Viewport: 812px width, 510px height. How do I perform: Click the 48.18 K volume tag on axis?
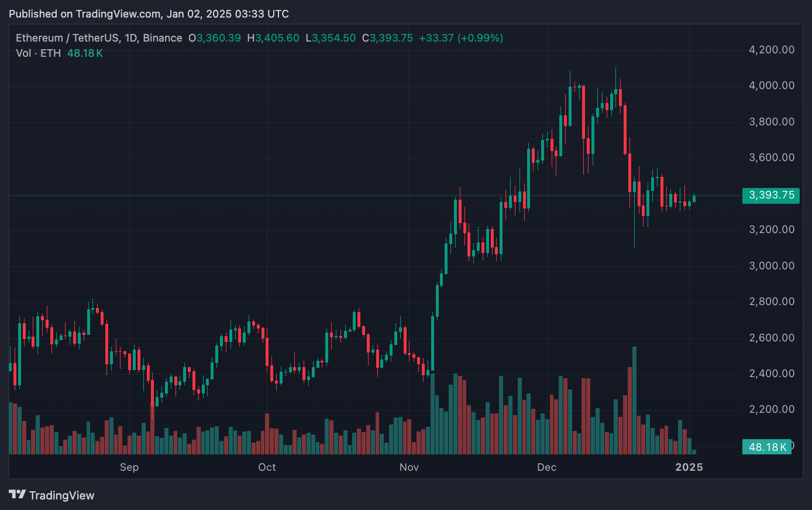coord(767,447)
